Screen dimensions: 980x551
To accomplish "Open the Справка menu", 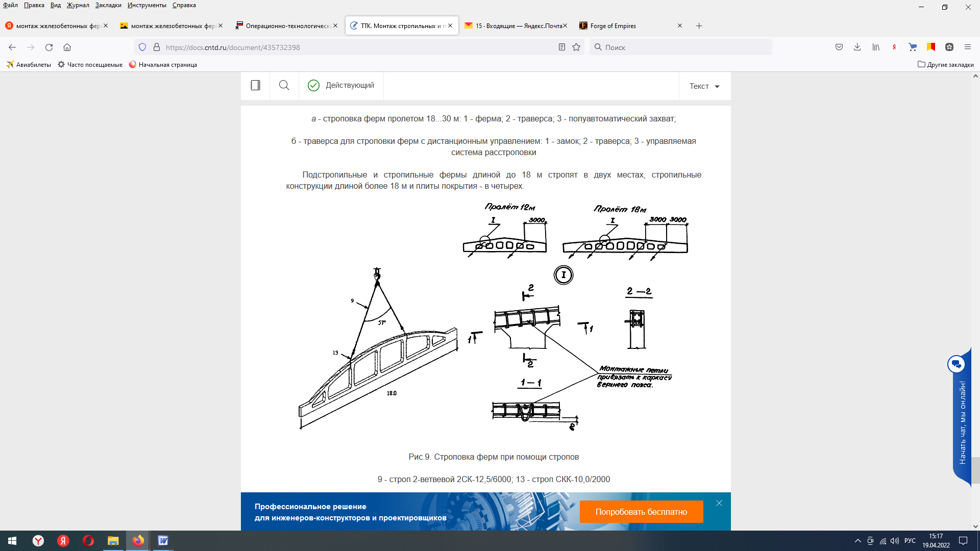I will [x=184, y=5].
